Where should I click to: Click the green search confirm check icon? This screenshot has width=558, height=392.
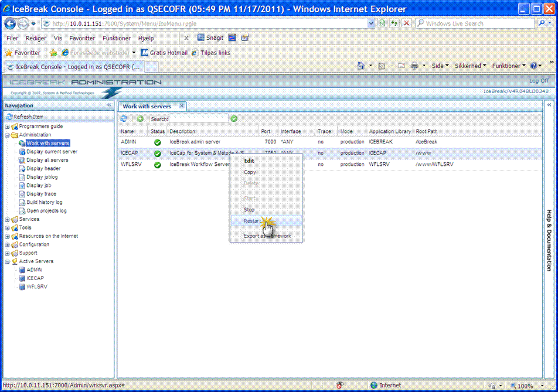point(234,119)
